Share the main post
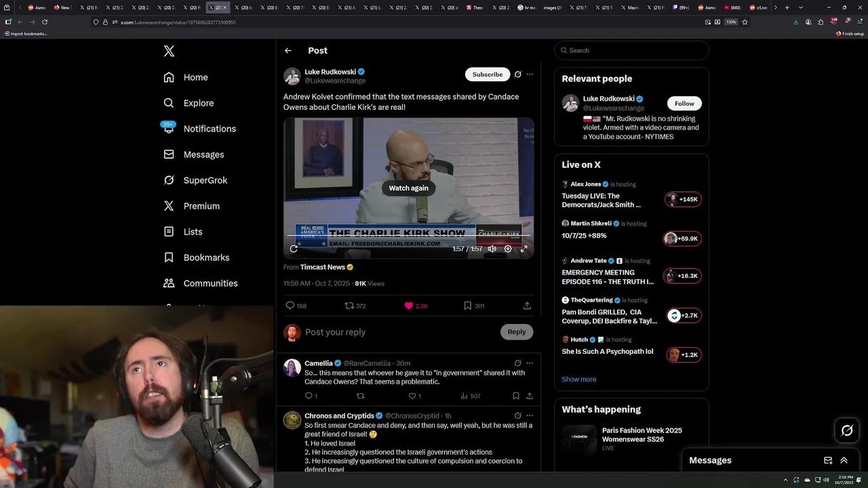Viewport: 868px width, 488px height. (527, 306)
